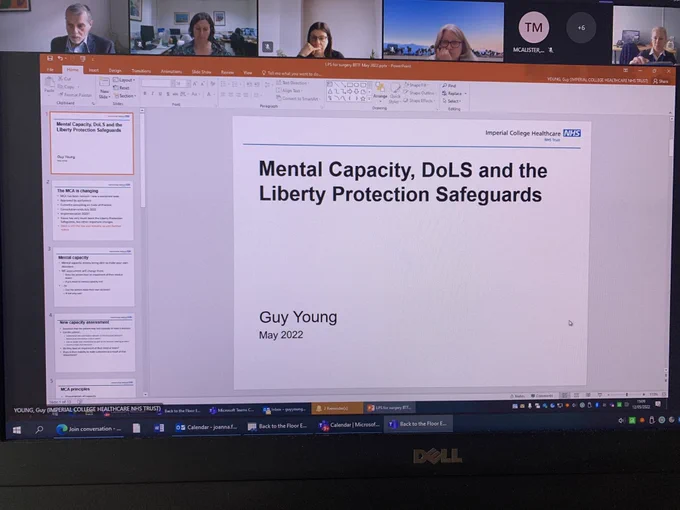Open the Word icon on the taskbar
Screen dimensions: 680x510
point(159,428)
